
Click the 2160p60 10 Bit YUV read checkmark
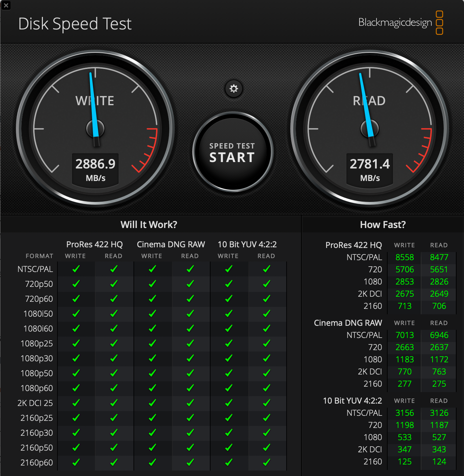[267, 462]
